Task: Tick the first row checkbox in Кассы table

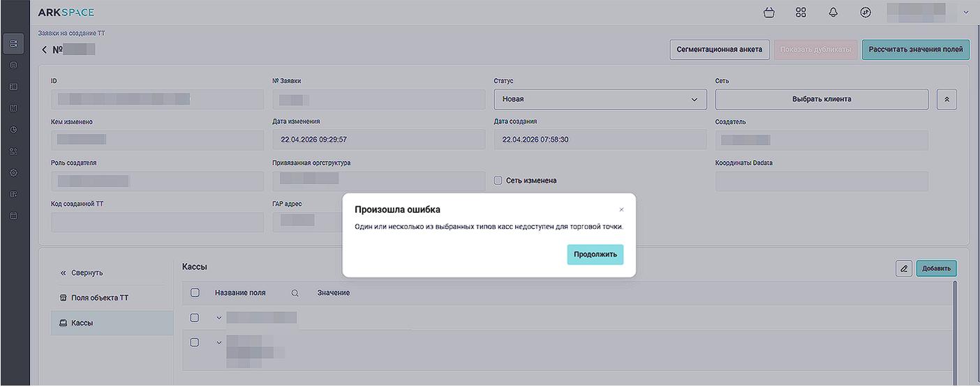Action: point(195,318)
